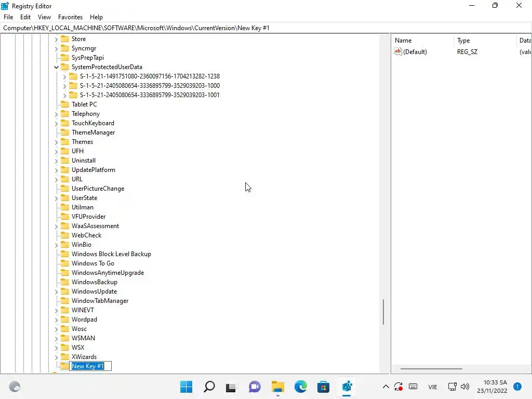Collapse the SystemProtectedUserData key

point(56,67)
